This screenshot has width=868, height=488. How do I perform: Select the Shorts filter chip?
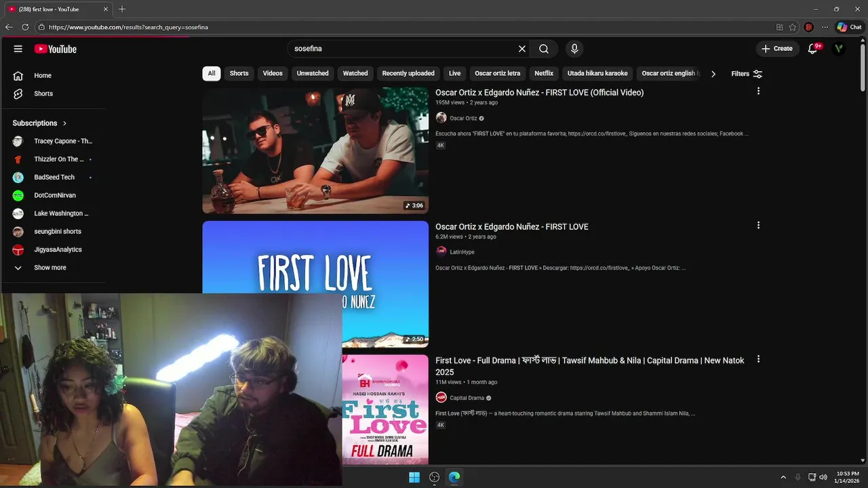tap(239, 73)
